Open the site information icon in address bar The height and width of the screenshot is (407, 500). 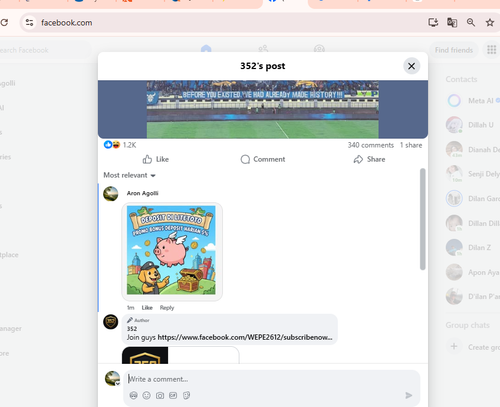[x=29, y=23]
